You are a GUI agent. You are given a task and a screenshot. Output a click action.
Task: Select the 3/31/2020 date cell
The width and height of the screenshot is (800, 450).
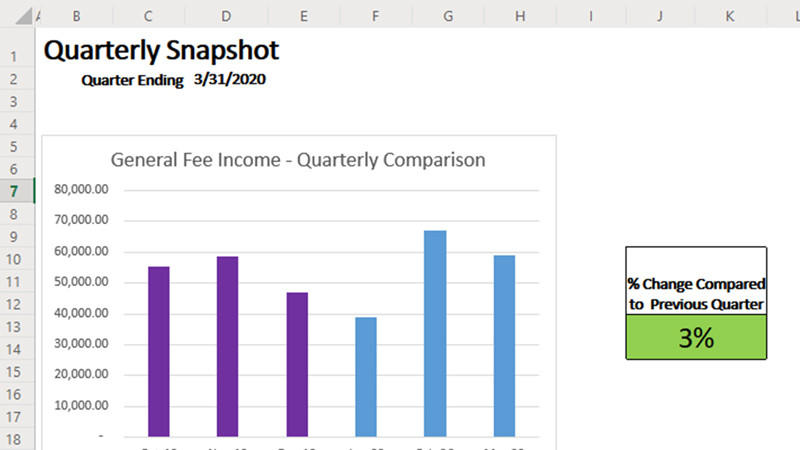pos(230,79)
